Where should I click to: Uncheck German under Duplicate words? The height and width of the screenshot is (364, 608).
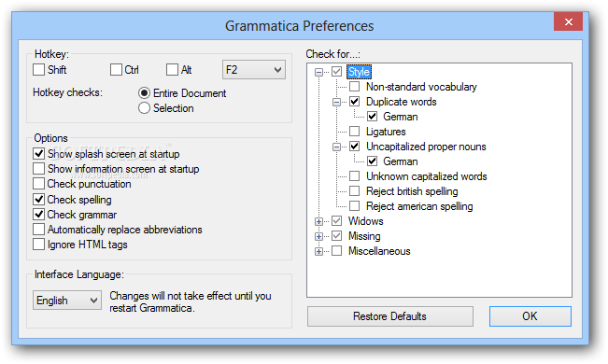373,117
